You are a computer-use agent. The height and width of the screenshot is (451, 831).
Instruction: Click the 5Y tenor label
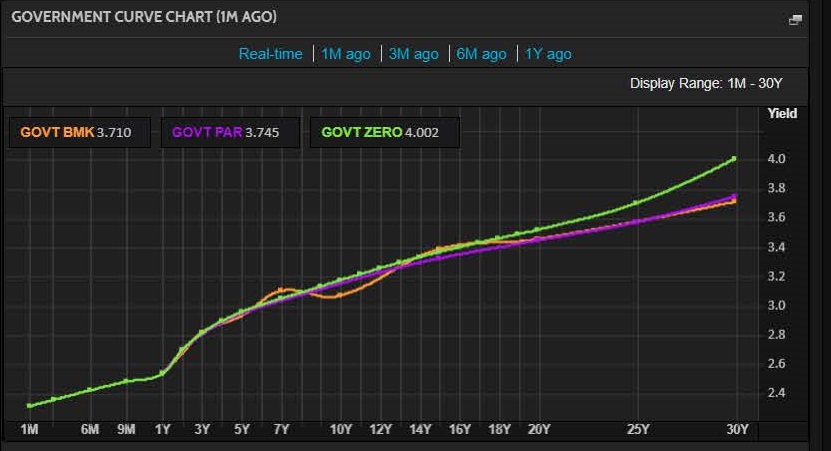click(242, 429)
